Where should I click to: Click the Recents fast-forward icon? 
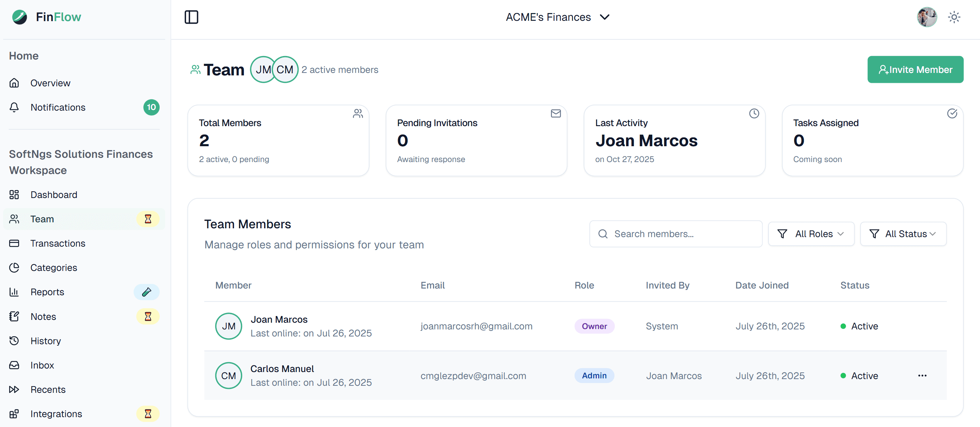tap(14, 389)
